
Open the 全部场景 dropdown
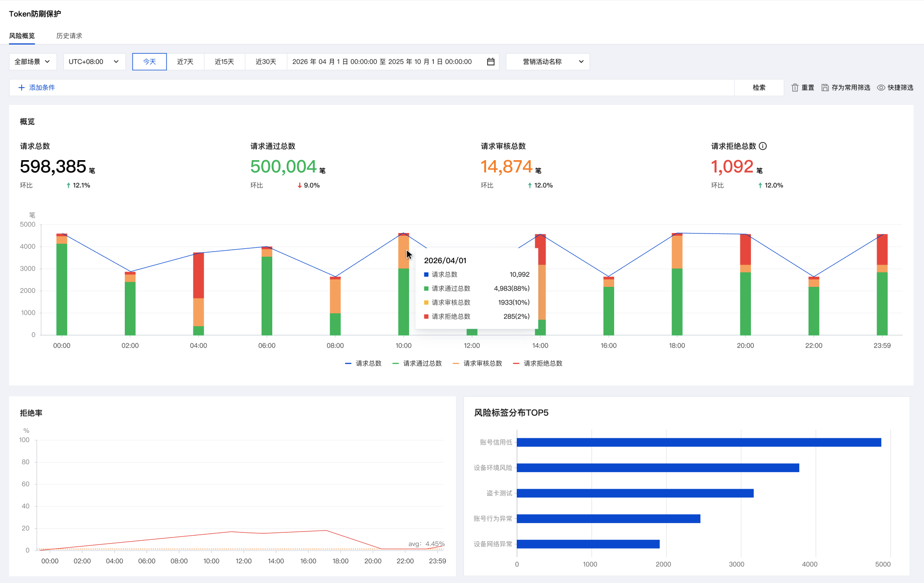point(32,62)
